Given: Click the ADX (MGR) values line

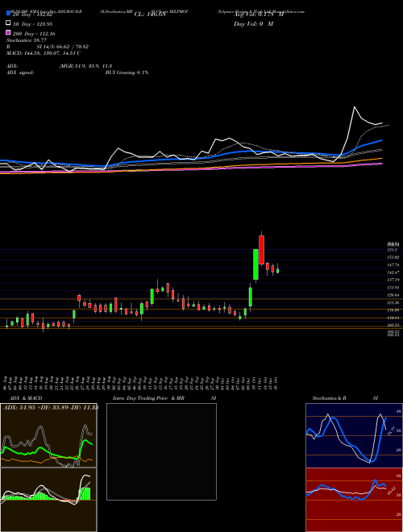Looking at the screenshot, I should click(x=59, y=66).
